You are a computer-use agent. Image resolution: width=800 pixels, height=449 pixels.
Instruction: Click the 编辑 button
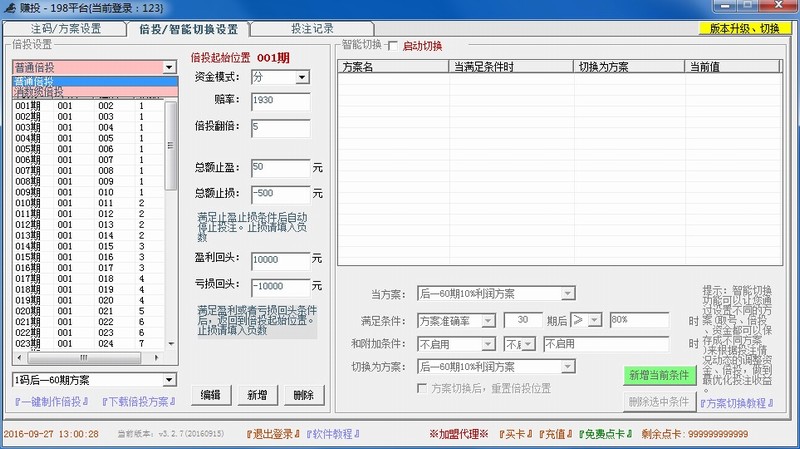(210, 395)
